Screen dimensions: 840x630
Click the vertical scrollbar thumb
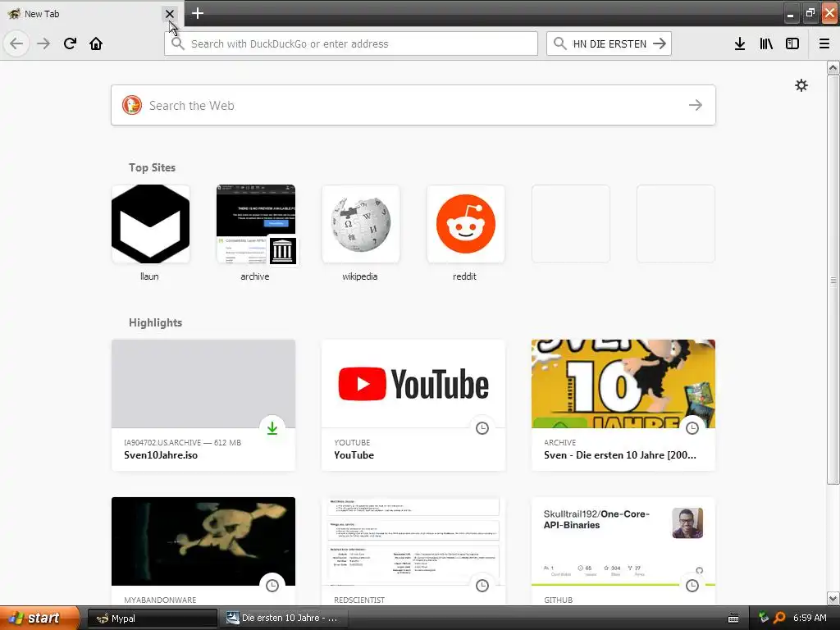pyautogui.click(x=833, y=280)
